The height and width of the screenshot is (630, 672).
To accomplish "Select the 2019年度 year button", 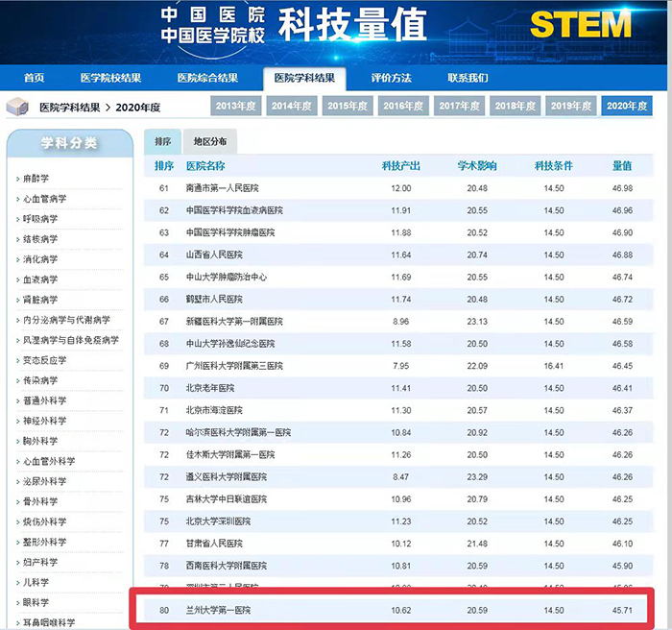I will (571, 106).
